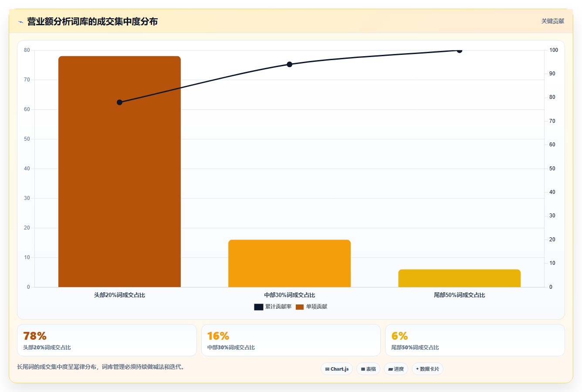Select the 表格 tag chip
The image size is (582, 392).
pyautogui.click(x=368, y=369)
